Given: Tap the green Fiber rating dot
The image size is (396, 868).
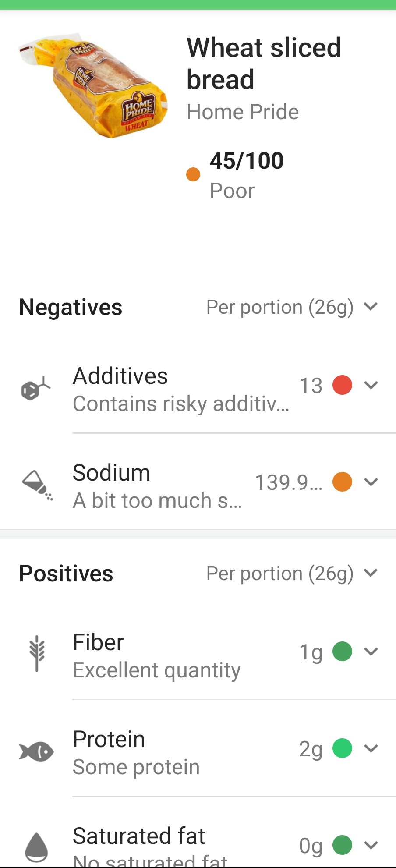Looking at the screenshot, I should (342, 652).
